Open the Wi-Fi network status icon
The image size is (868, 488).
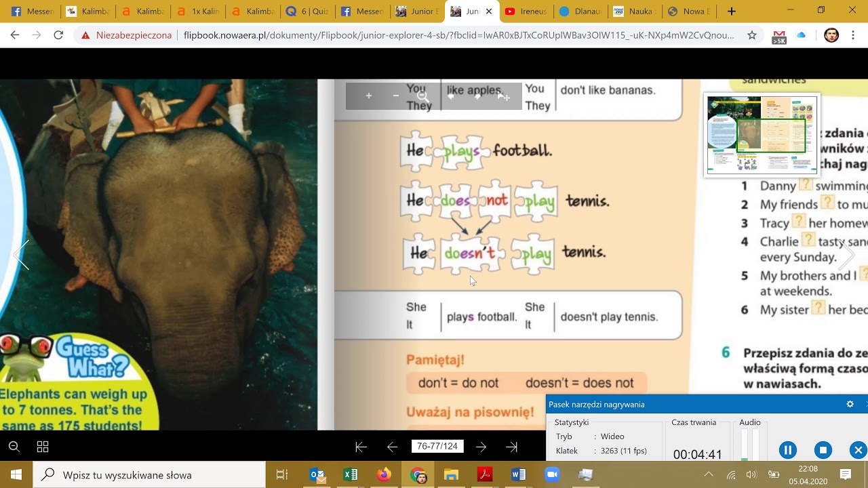(x=731, y=474)
